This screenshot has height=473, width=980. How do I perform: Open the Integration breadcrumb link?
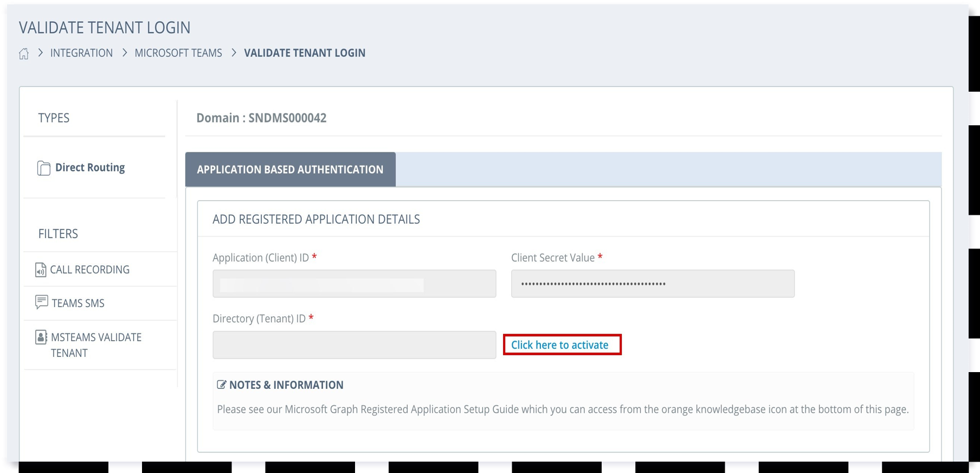point(81,53)
